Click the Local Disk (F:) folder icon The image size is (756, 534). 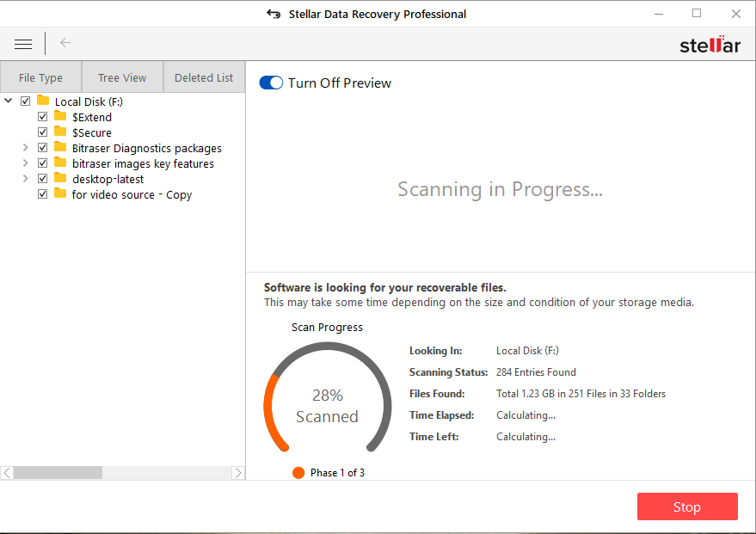(41, 101)
